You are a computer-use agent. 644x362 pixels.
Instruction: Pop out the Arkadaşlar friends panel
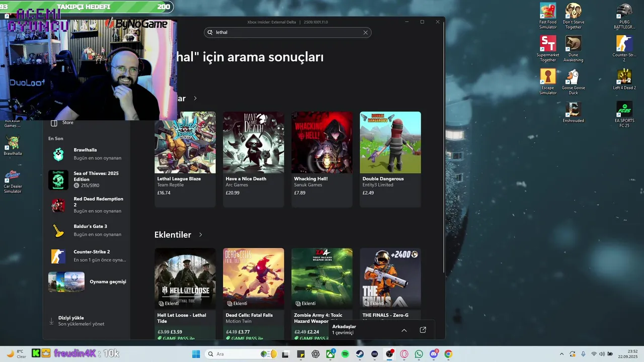point(423,330)
